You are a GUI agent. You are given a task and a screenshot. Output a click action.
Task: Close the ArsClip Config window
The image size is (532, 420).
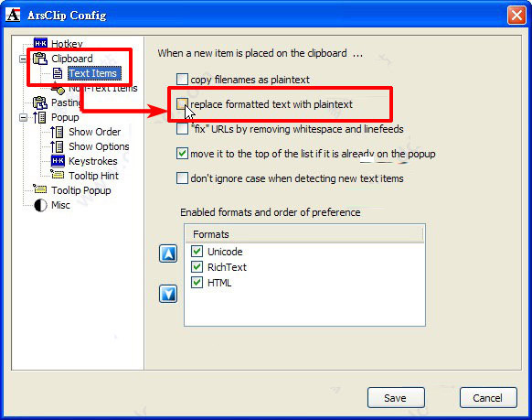516,16
